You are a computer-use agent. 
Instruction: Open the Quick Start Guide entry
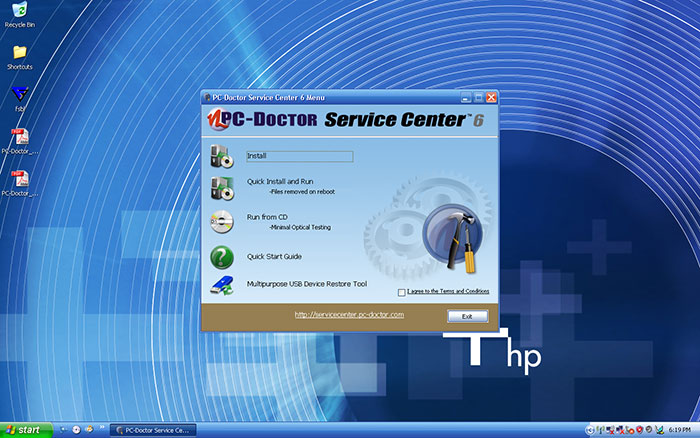[x=274, y=256]
